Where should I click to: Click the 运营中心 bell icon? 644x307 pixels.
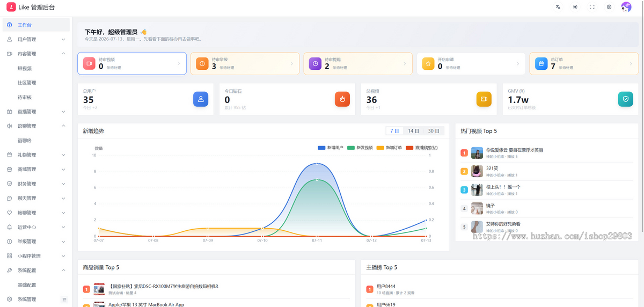(10, 227)
